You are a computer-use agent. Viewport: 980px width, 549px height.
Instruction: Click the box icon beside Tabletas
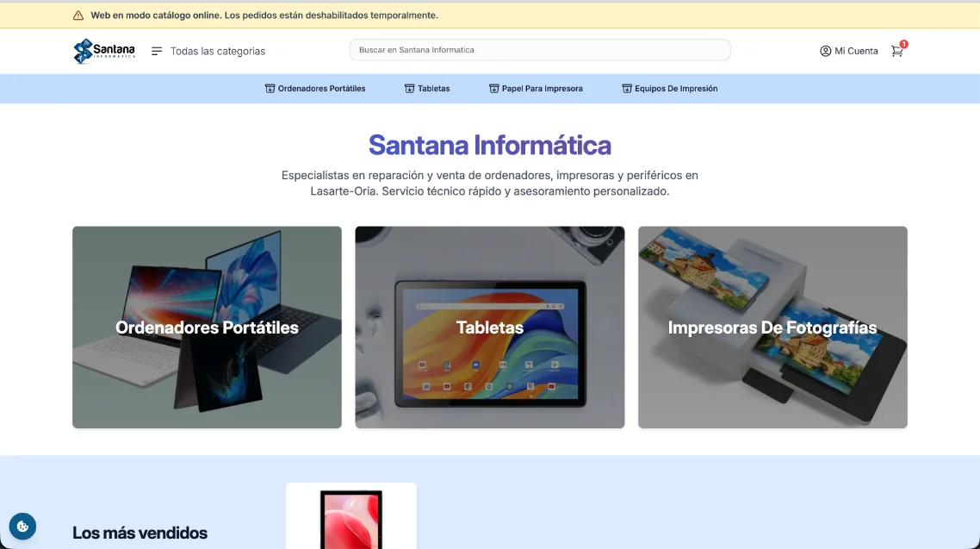[x=409, y=89]
